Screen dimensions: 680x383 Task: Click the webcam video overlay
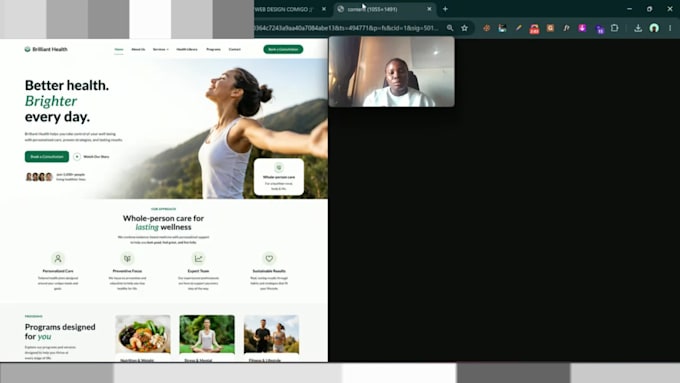pos(392,72)
